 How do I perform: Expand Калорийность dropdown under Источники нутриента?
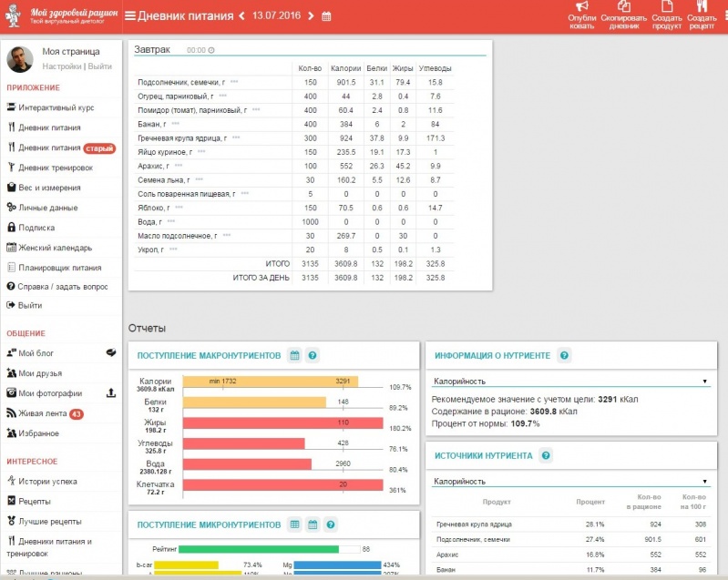click(x=570, y=481)
